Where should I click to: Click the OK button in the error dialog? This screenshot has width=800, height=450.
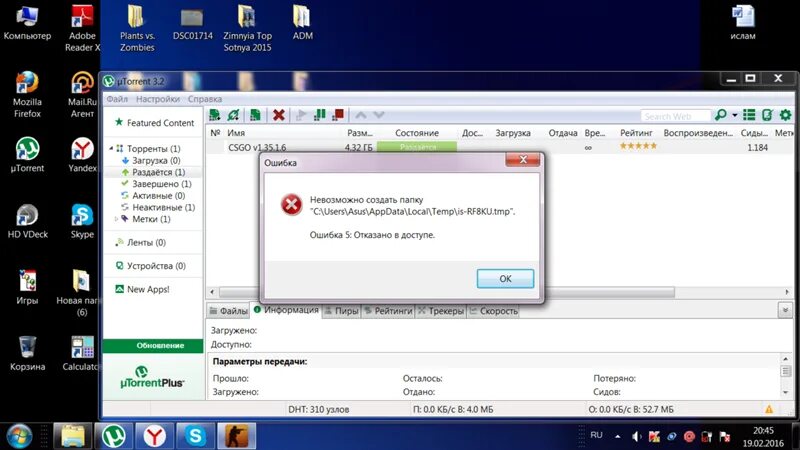(x=505, y=279)
